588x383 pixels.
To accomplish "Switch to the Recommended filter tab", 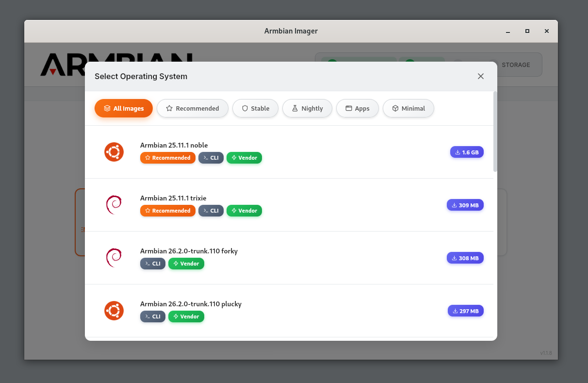I will [x=193, y=108].
